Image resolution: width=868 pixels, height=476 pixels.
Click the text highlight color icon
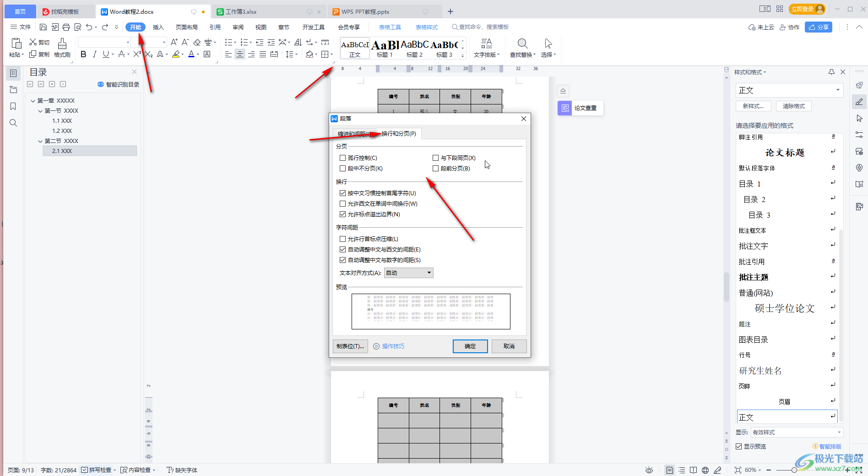point(176,55)
